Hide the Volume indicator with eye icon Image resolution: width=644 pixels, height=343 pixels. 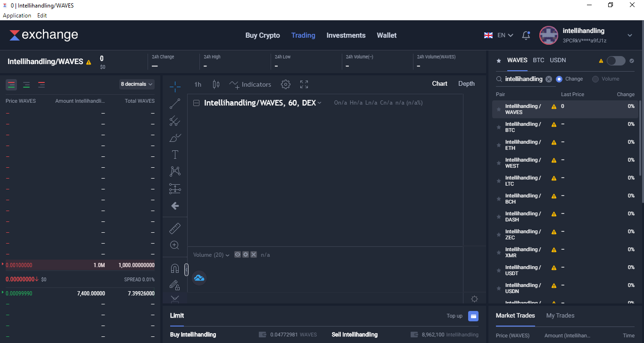click(x=238, y=254)
